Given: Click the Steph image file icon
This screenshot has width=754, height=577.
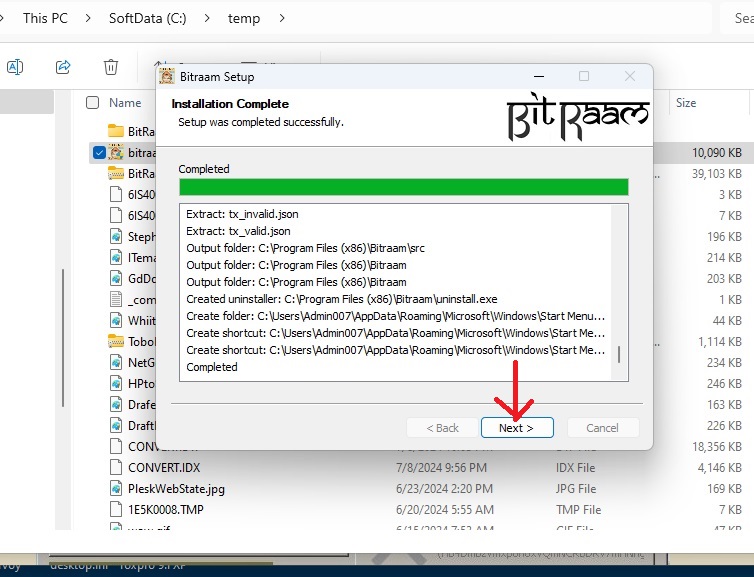Looking at the screenshot, I should [x=116, y=236].
